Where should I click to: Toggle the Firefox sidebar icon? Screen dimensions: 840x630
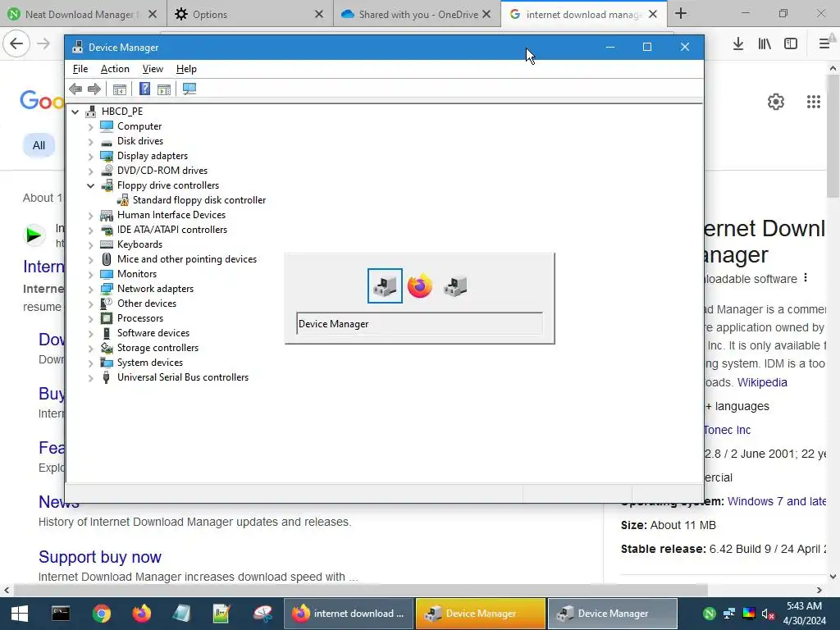791,44
